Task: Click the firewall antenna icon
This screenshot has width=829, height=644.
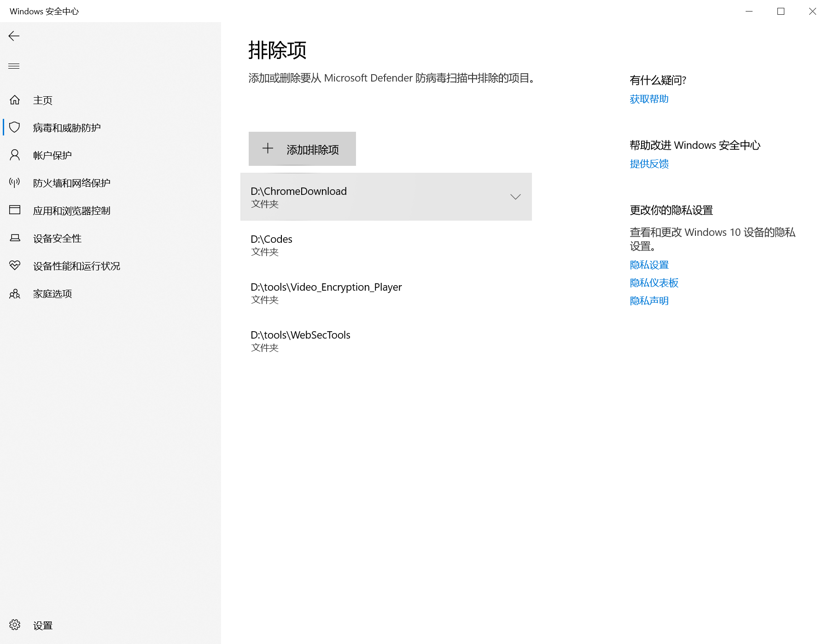Action: point(15,182)
